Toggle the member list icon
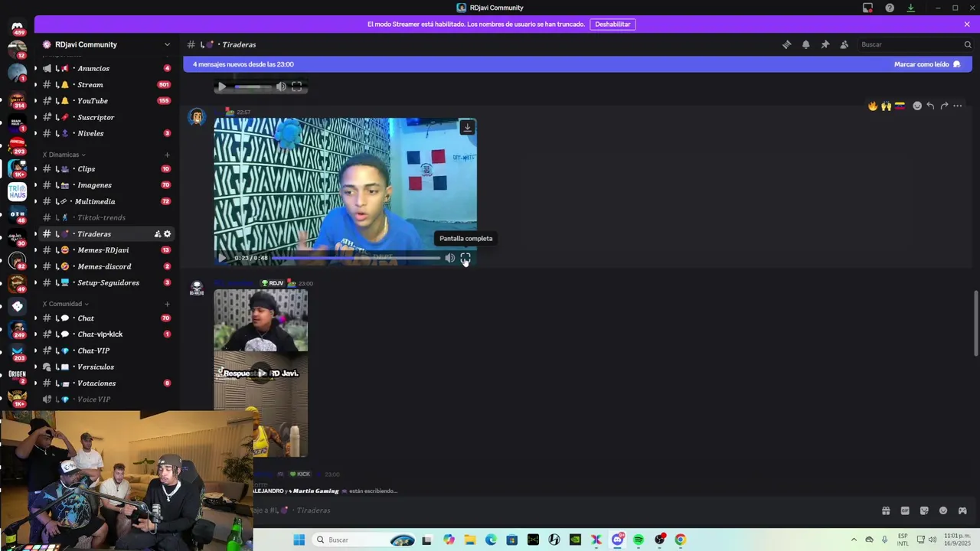 pos(844,44)
